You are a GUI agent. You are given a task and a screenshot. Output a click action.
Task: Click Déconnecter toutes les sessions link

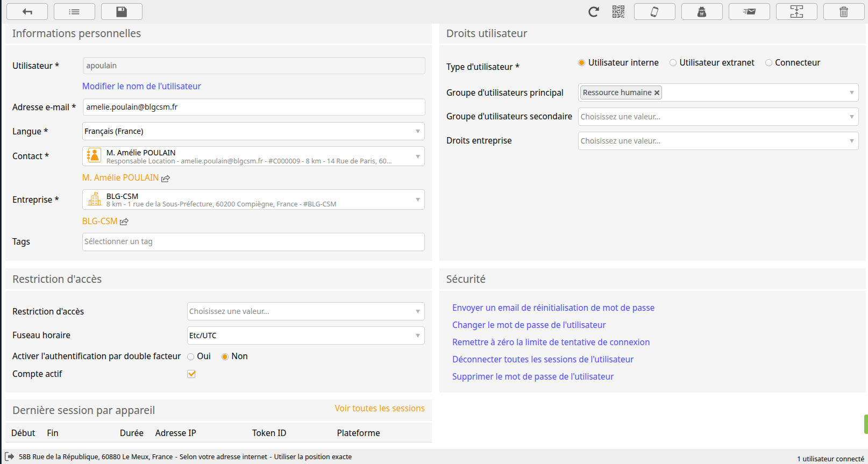543,359
